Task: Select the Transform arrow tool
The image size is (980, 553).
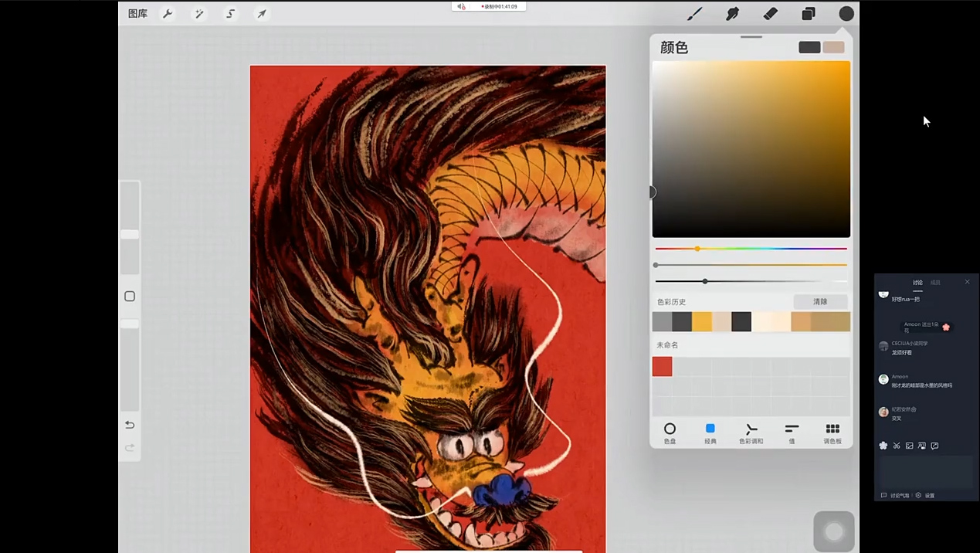Action: pyautogui.click(x=262, y=14)
